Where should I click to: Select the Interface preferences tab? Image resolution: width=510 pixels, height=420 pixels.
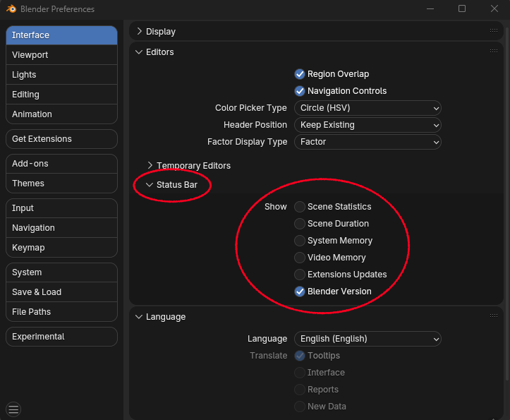[x=61, y=35]
